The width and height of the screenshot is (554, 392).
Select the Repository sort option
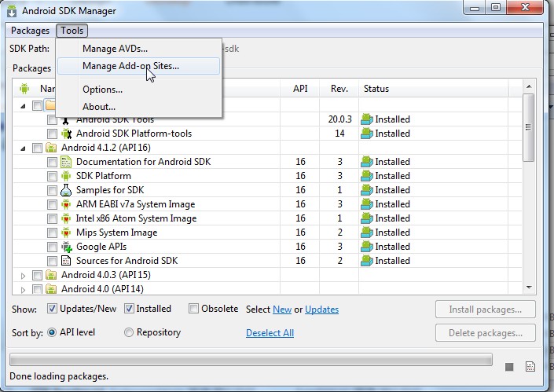pyautogui.click(x=129, y=332)
